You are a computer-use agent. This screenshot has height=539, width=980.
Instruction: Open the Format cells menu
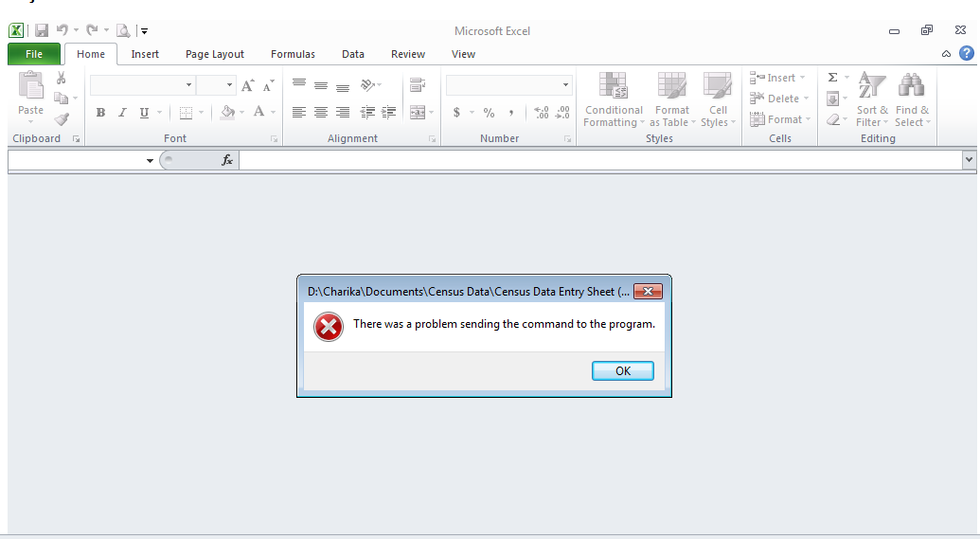779,118
